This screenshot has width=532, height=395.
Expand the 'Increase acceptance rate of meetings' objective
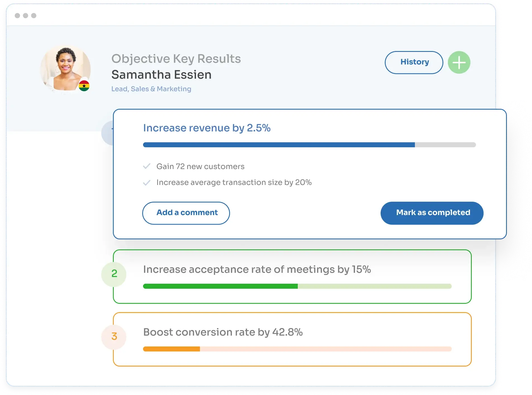click(292, 276)
